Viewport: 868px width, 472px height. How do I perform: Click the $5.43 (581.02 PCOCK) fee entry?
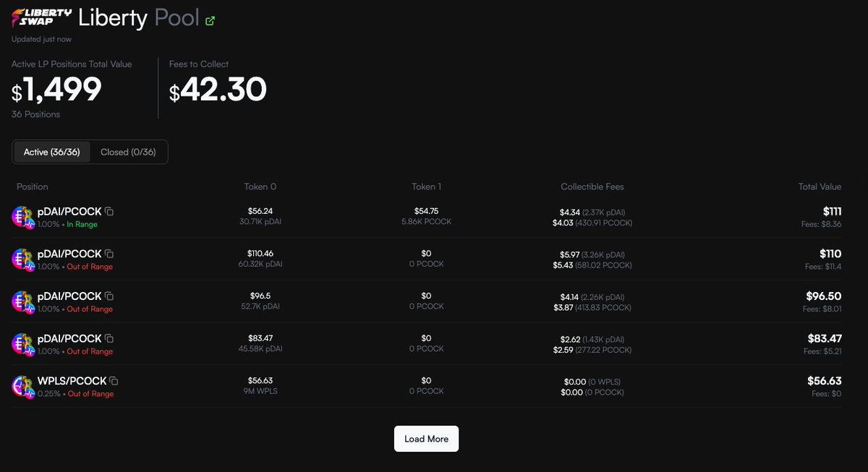[592, 265]
